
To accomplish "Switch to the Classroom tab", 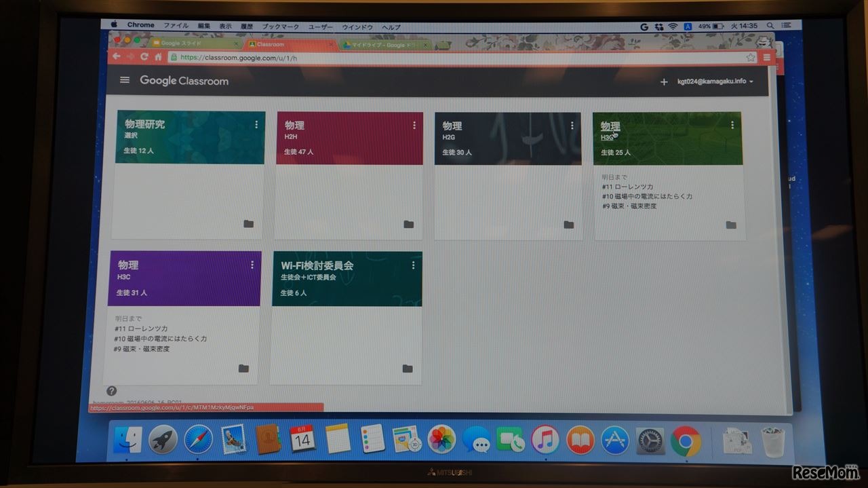I will (290, 44).
